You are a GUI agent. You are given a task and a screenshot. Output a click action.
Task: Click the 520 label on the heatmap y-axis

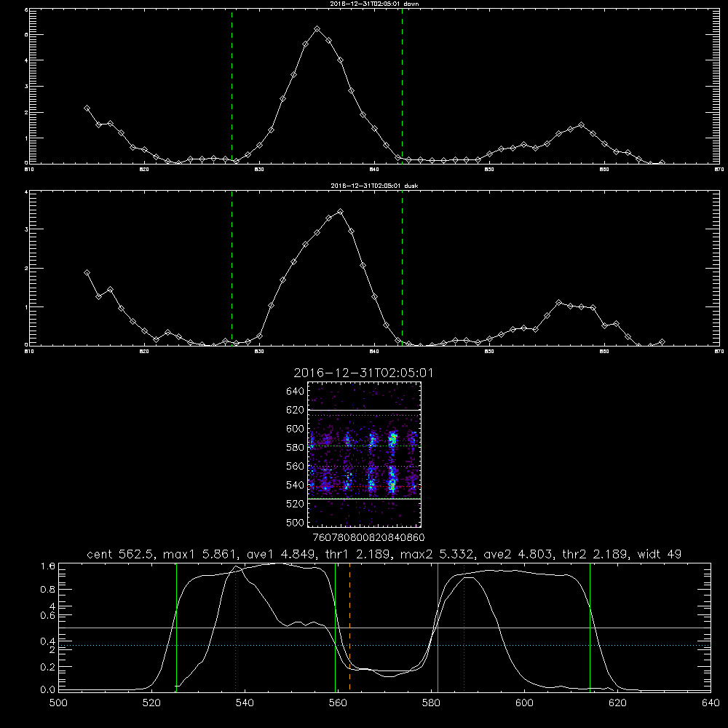pos(296,504)
